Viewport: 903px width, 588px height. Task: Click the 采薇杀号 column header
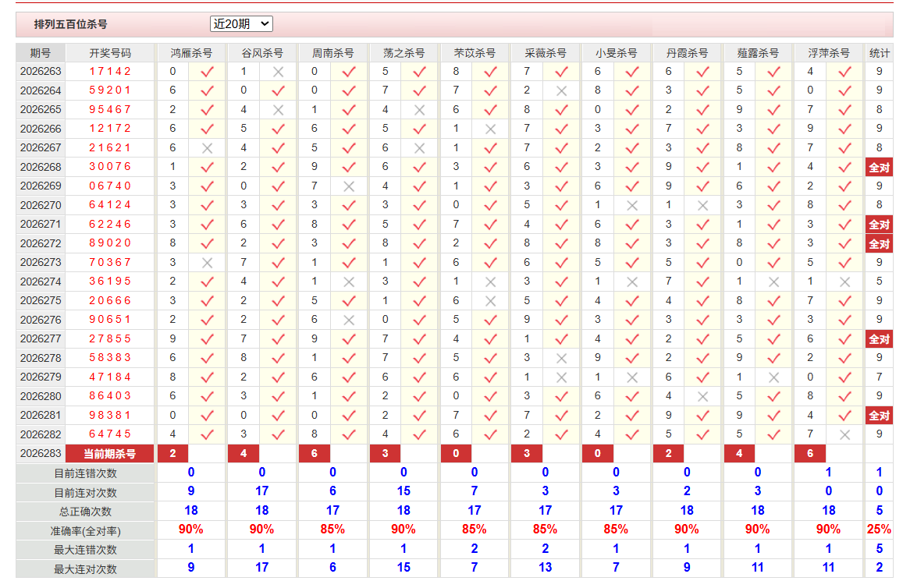(x=546, y=53)
